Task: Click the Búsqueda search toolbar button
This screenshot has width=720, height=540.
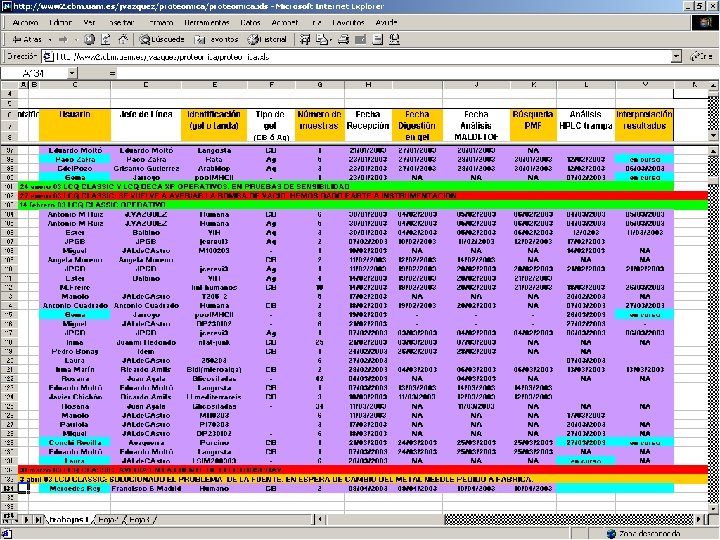Action: [161, 39]
